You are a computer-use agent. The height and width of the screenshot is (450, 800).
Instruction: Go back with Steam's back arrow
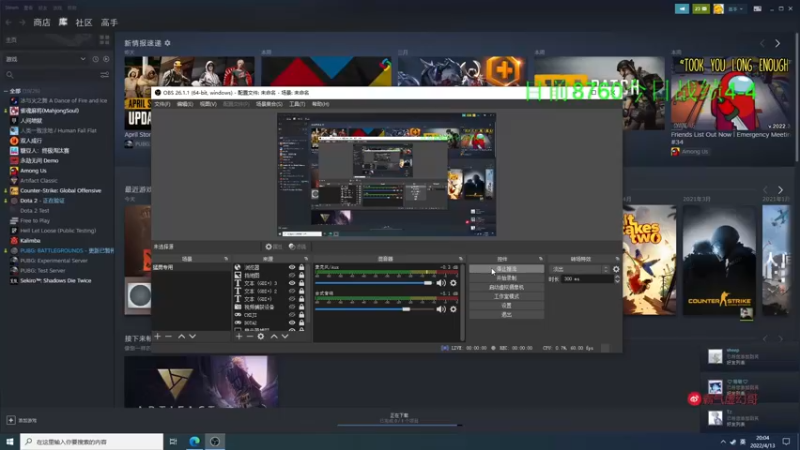(x=9, y=22)
